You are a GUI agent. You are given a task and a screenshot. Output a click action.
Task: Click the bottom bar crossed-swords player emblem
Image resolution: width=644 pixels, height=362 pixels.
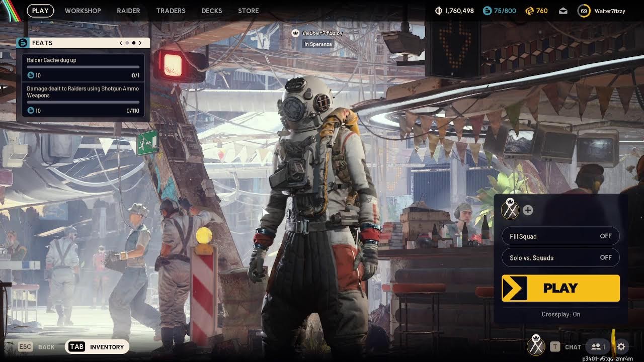click(x=536, y=345)
